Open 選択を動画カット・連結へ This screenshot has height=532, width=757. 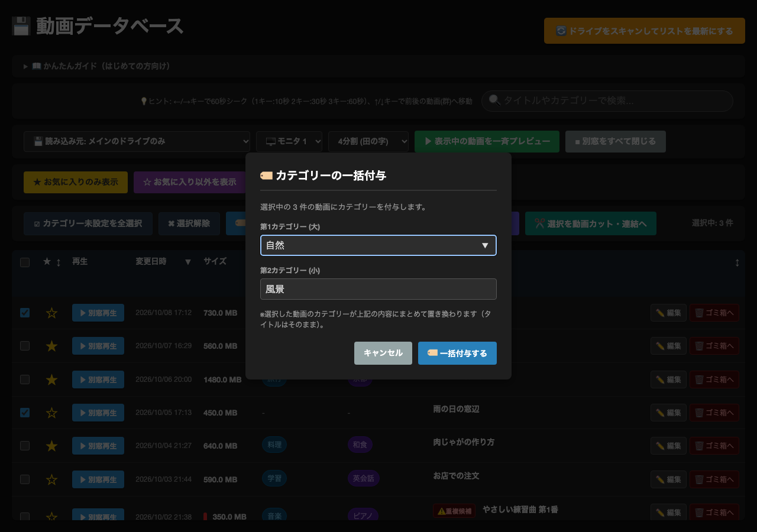click(591, 223)
